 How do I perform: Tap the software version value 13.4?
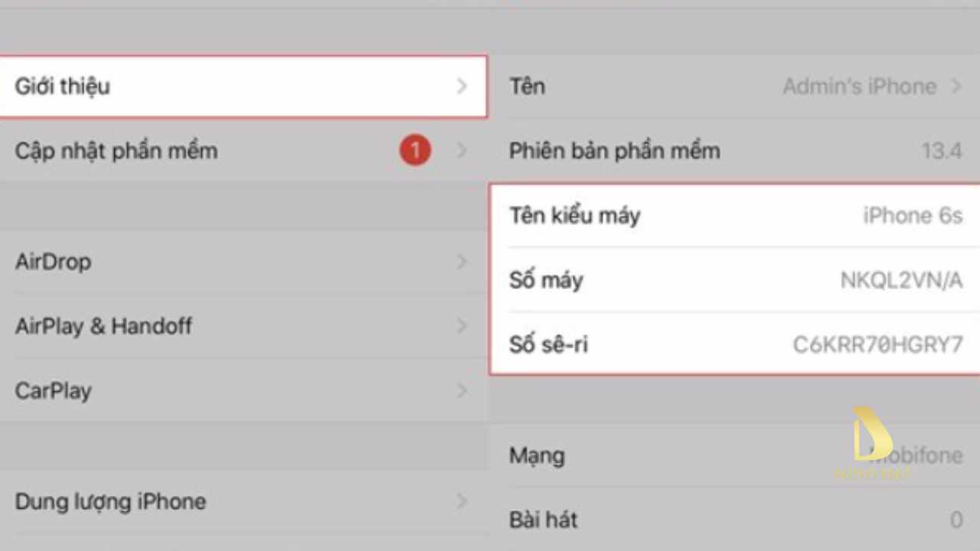coord(942,151)
